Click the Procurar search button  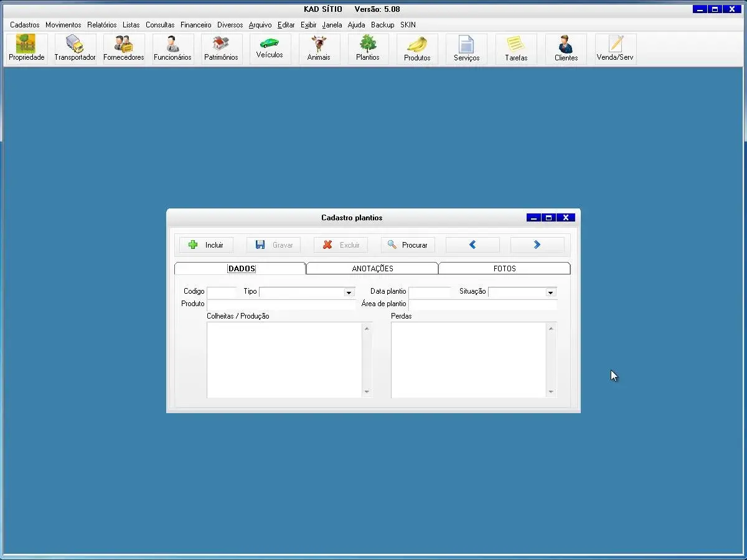pos(408,245)
